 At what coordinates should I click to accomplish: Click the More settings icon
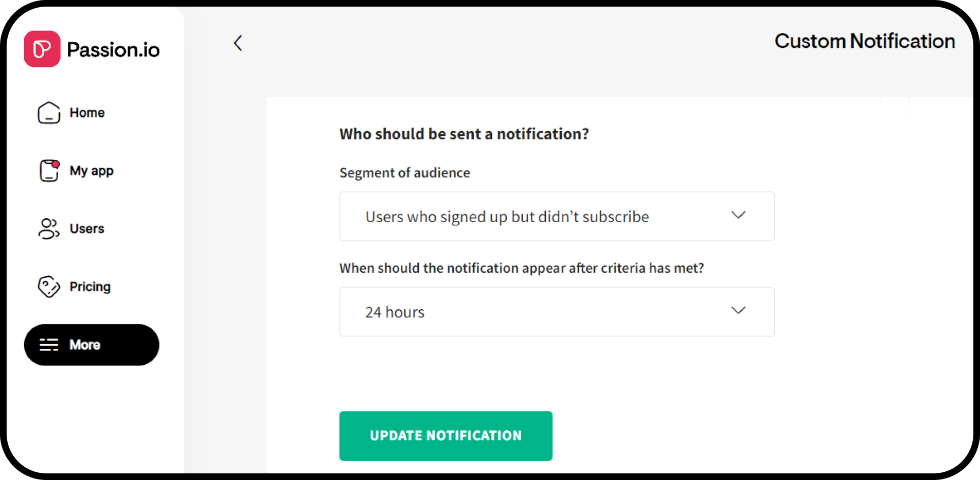[x=49, y=345]
